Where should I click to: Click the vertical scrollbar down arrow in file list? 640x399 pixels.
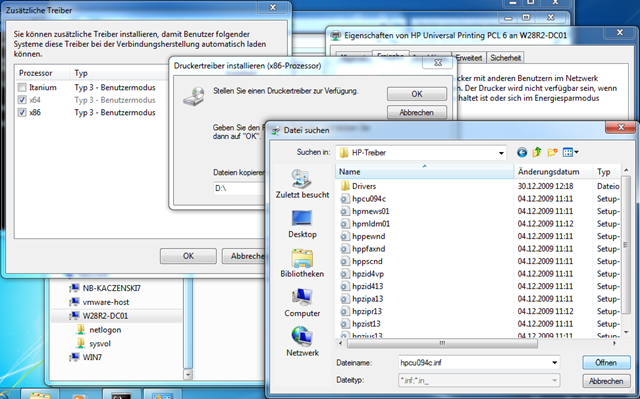[x=626, y=332]
